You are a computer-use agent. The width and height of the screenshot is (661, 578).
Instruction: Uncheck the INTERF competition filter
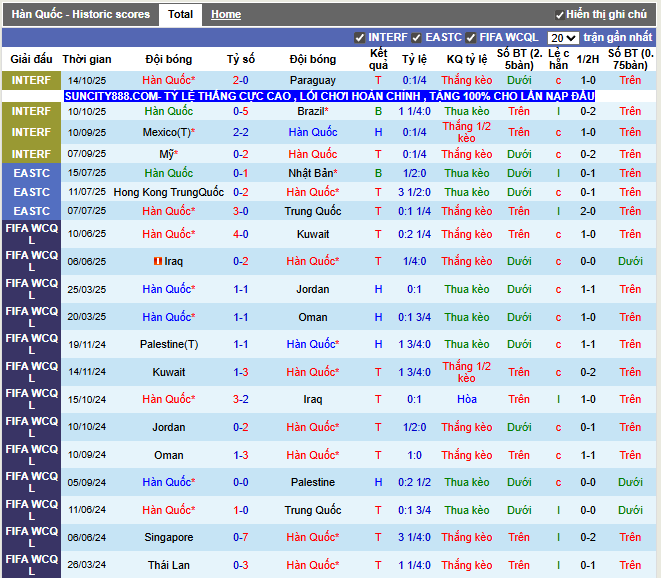[x=360, y=38]
